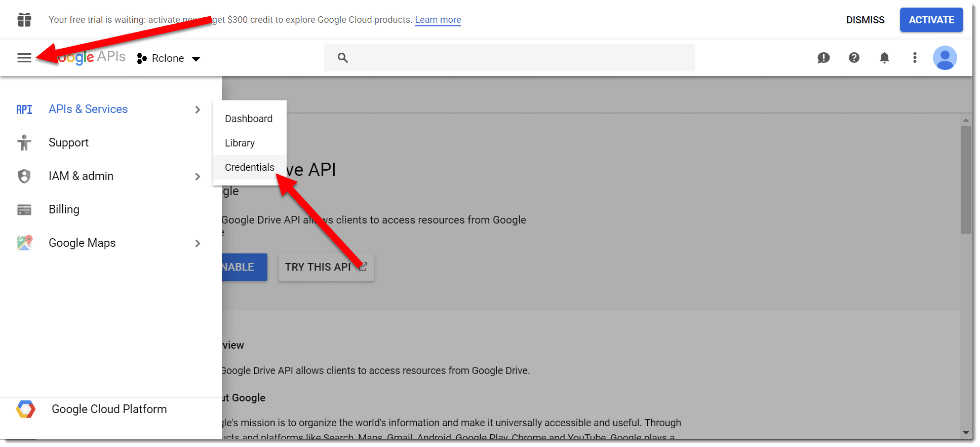Open the feedback alert icon
The image size is (980, 447).
coord(824,58)
